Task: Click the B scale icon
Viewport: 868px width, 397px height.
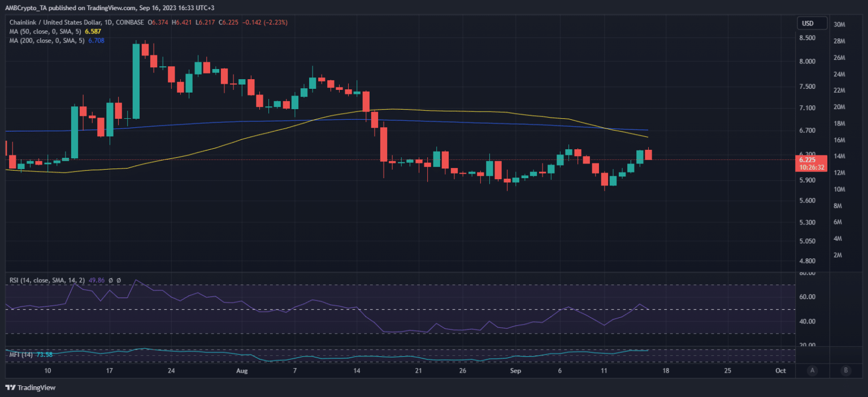Action: pos(845,370)
